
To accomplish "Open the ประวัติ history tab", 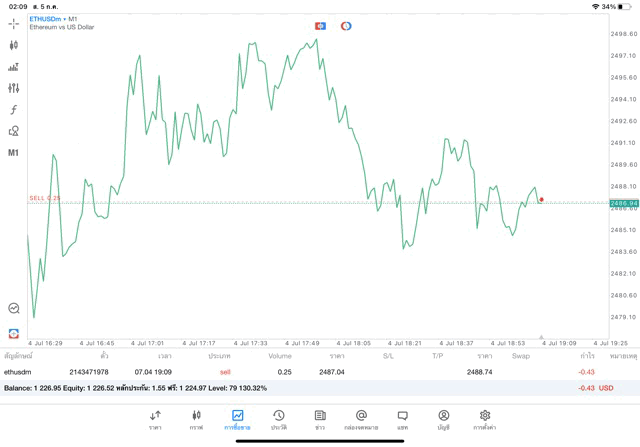I will point(279,419).
